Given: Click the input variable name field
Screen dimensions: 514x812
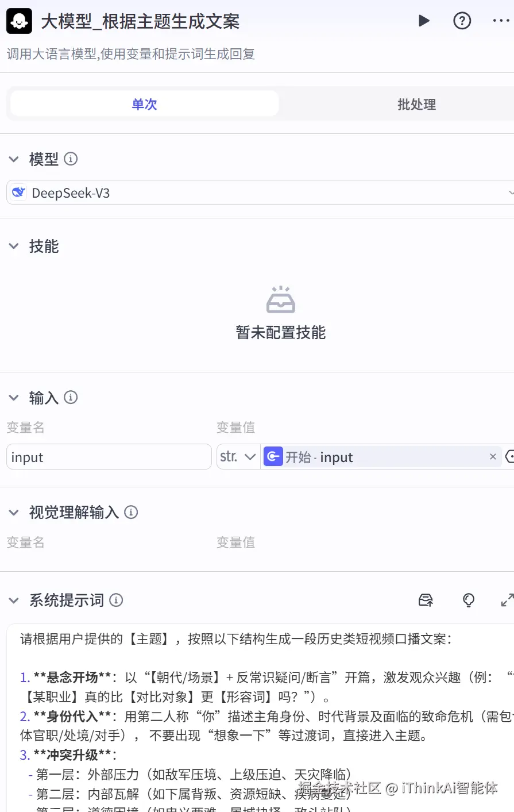Looking at the screenshot, I should click(x=109, y=456).
